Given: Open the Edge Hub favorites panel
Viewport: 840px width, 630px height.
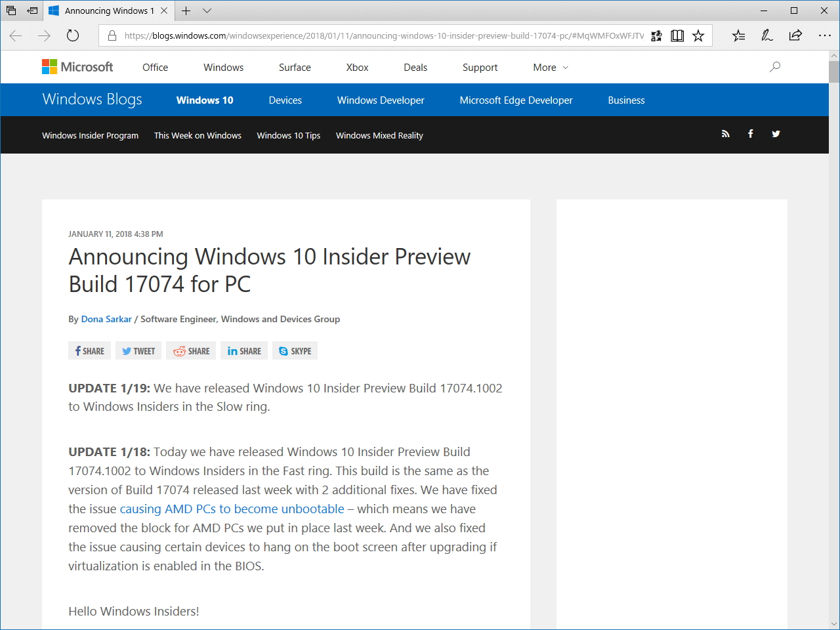Looking at the screenshot, I should [738, 35].
